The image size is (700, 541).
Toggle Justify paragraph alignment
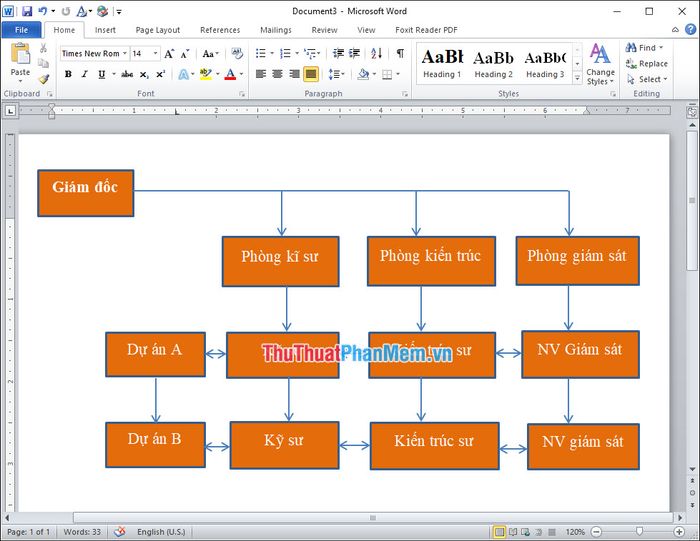311,74
